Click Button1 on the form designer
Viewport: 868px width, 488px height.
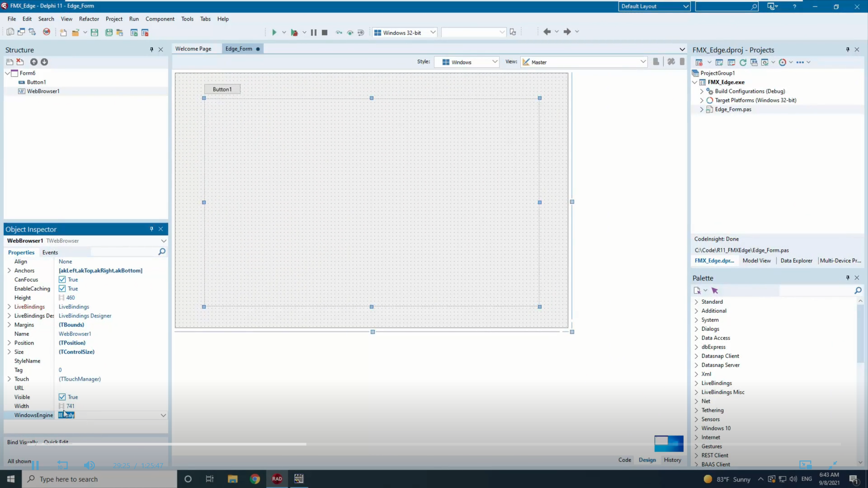(222, 89)
